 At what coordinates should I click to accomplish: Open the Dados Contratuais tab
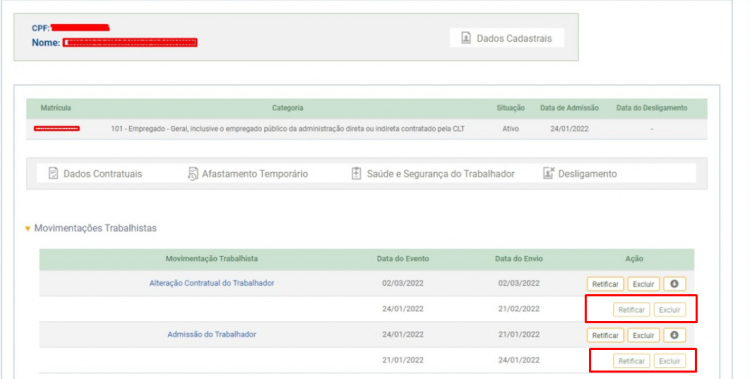[96, 174]
